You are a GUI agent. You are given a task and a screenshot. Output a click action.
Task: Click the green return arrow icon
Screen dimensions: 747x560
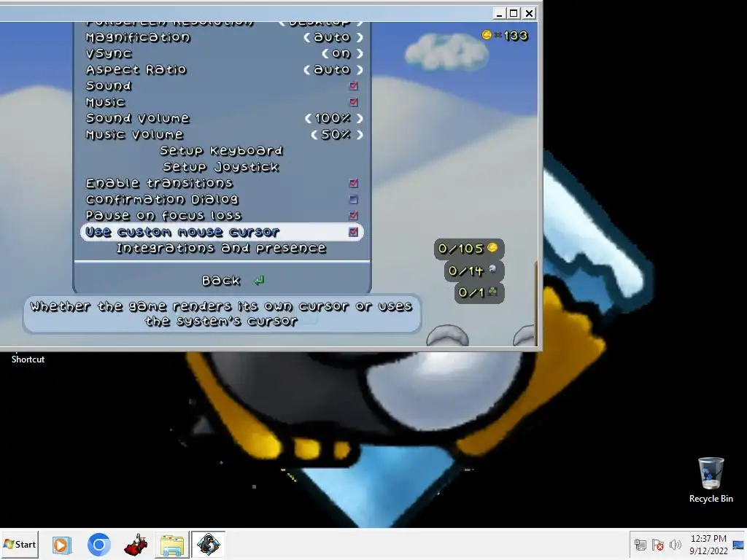tap(260, 281)
